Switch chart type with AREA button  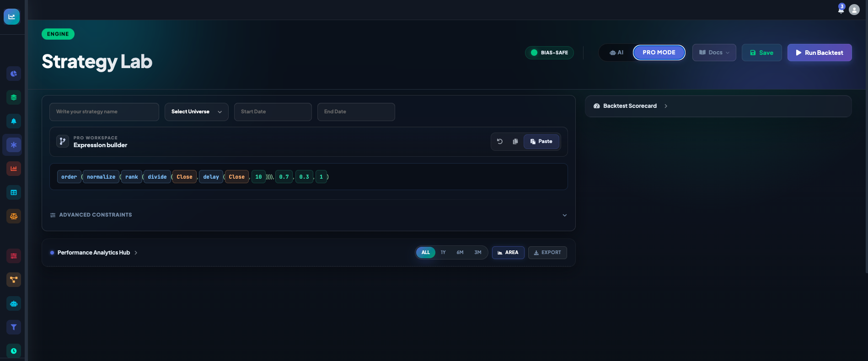tap(508, 253)
